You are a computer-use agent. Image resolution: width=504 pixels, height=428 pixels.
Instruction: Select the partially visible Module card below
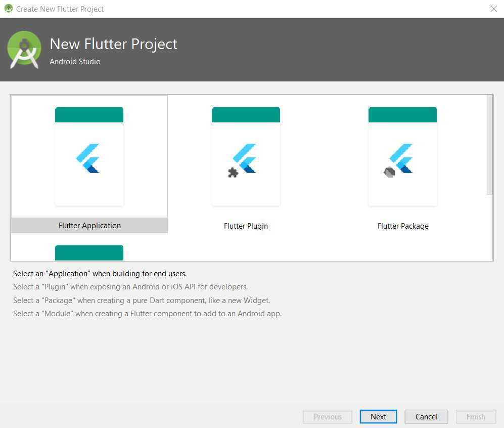pyautogui.click(x=89, y=251)
